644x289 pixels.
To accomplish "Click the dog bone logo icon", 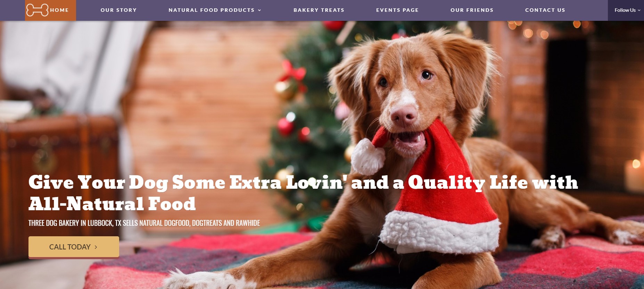I will (x=37, y=10).
